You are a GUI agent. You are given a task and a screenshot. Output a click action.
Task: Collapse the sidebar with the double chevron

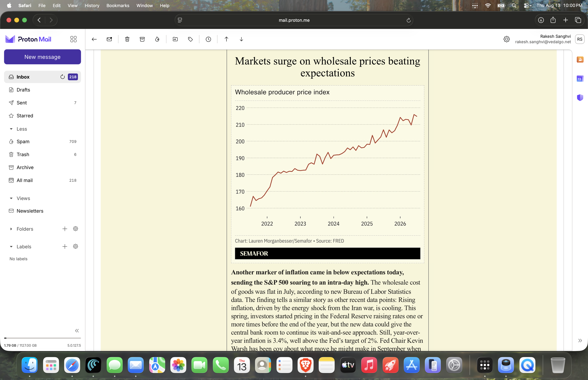[77, 331]
